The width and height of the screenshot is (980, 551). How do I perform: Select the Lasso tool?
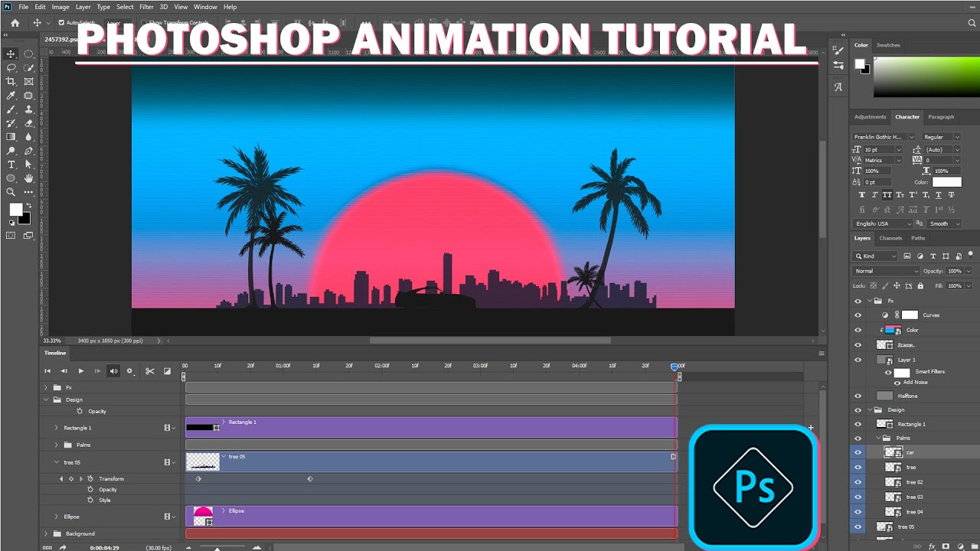point(11,68)
